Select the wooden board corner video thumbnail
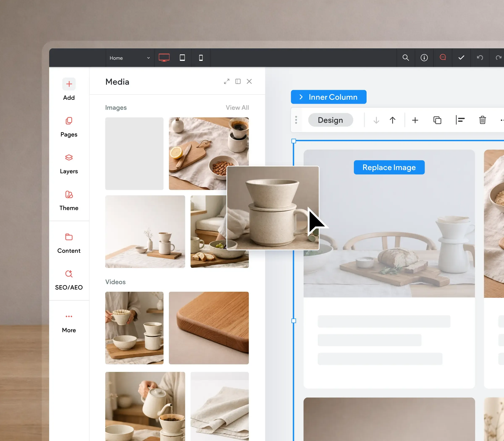The image size is (504, 441). [209, 328]
